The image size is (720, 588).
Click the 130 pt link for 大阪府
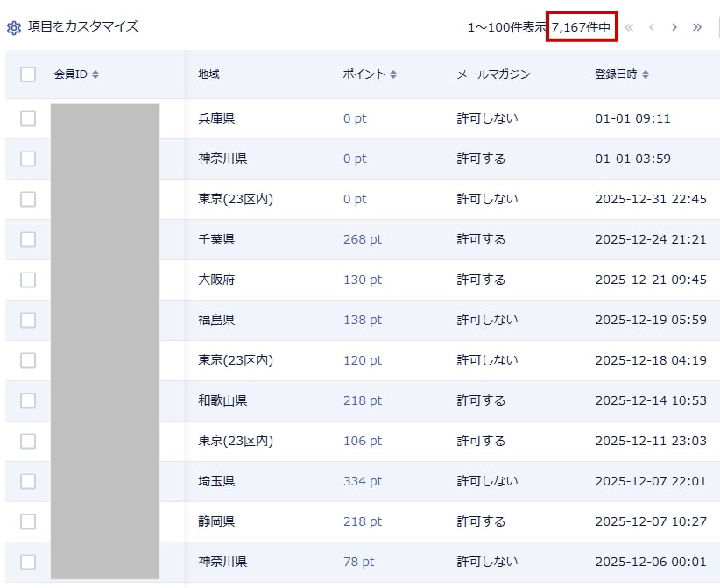[363, 280]
